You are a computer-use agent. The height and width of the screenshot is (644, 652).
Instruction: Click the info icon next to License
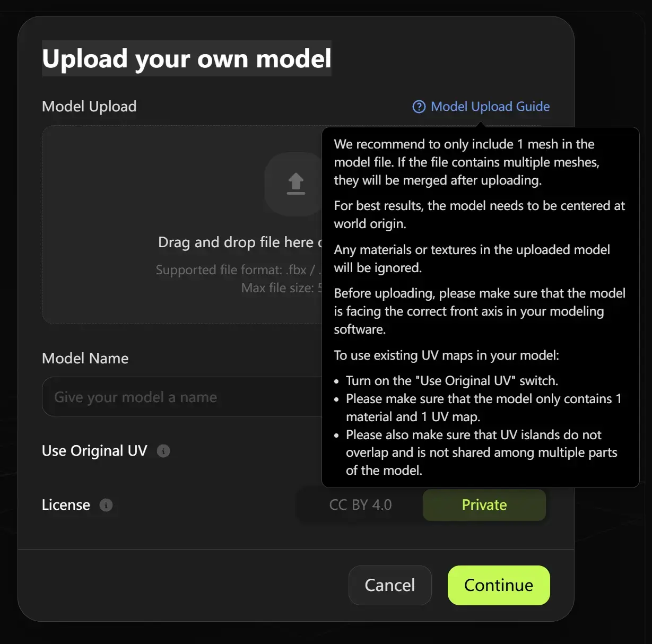click(x=107, y=505)
